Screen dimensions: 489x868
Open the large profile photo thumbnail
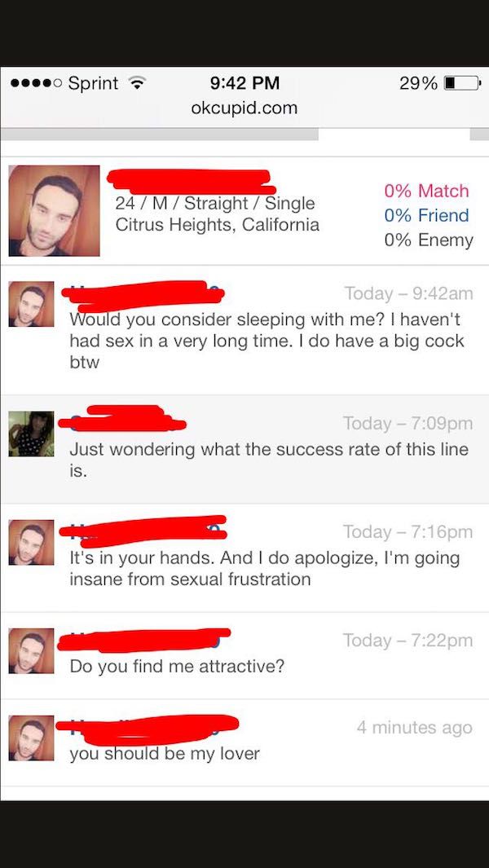click(55, 211)
